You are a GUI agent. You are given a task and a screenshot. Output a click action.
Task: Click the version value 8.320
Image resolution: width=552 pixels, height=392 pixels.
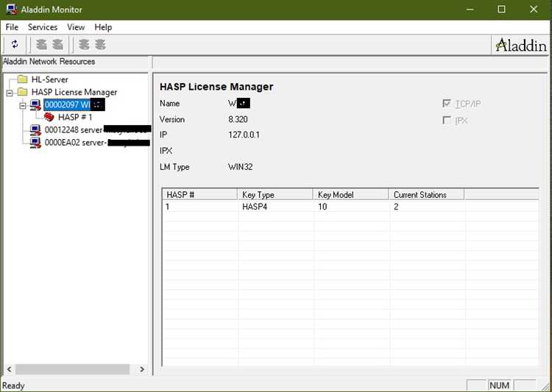tap(238, 119)
